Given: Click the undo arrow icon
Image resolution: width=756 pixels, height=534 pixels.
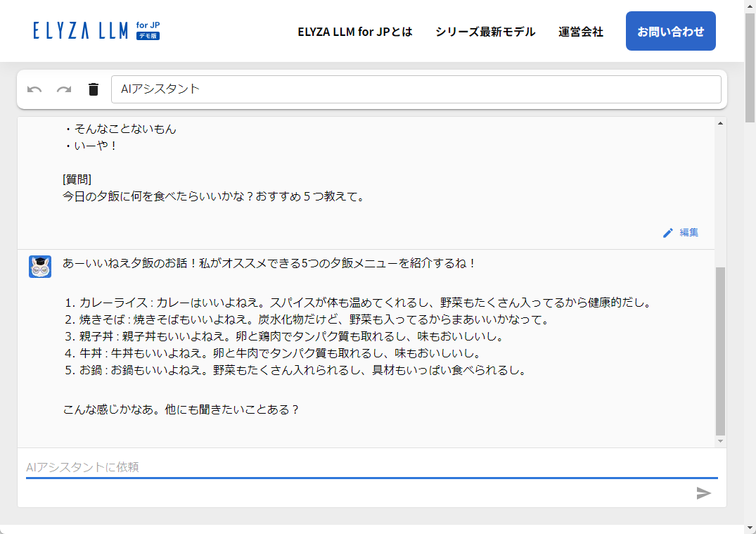Looking at the screenshot, I should pos(35,89).
